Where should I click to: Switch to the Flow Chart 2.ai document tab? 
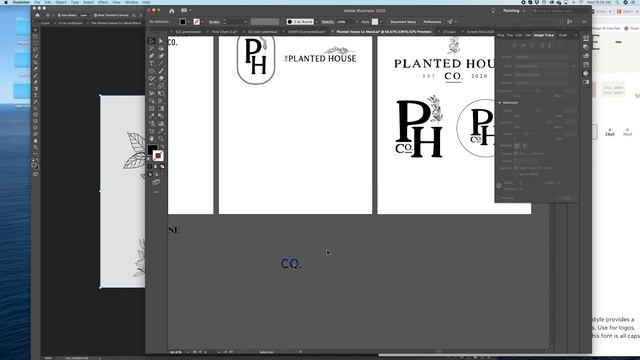(x=224, y=31)
